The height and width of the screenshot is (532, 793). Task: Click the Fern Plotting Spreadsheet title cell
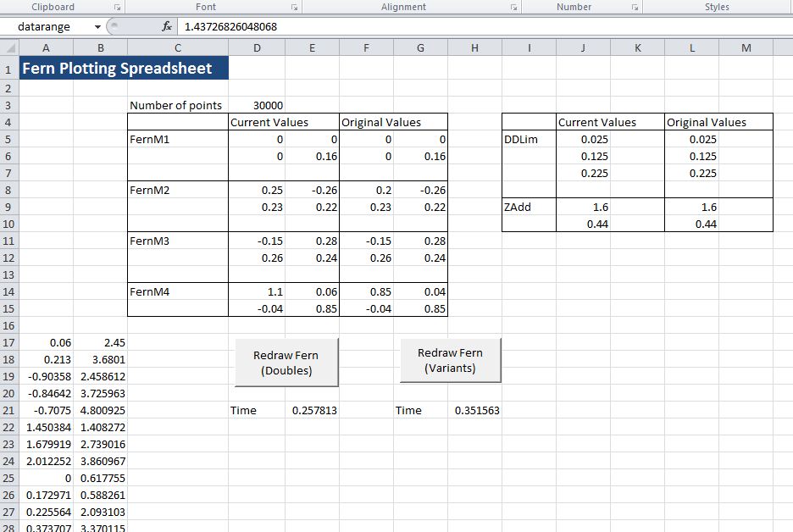point(124,69)
